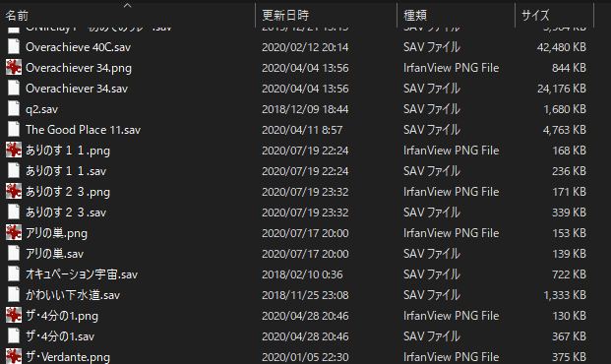Select the file name アリの巣.sav
This screenshot has width=611, height=364.
click(x=54, y=254)
